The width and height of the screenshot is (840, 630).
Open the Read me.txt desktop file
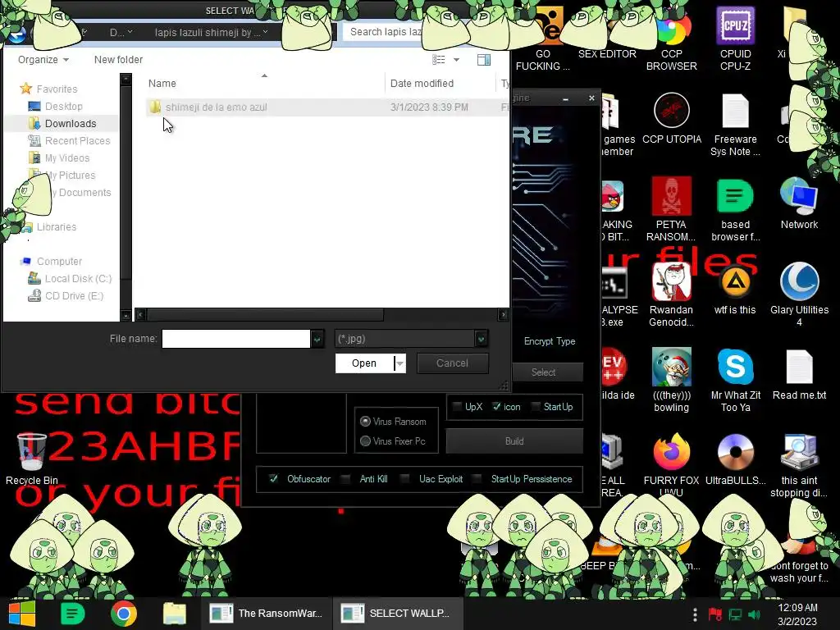pyautogui.click(x=799, y=374)
